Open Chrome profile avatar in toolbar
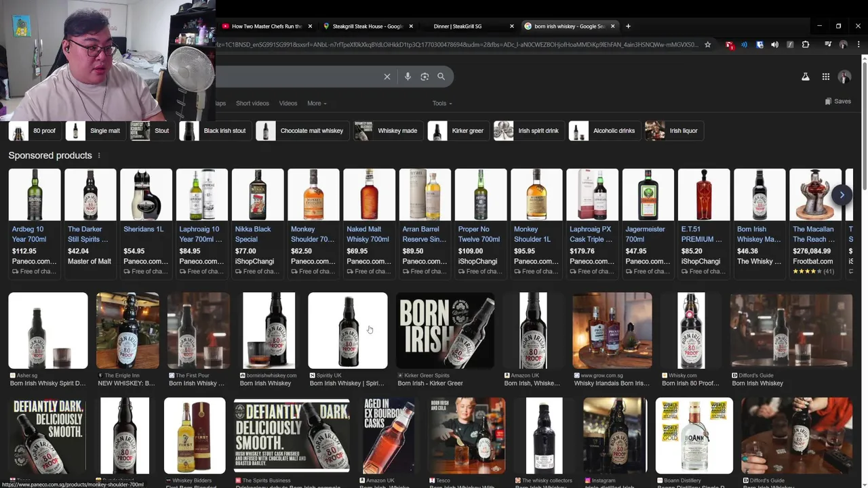This screenshot has height=488, width=868. tap(844, 45)
